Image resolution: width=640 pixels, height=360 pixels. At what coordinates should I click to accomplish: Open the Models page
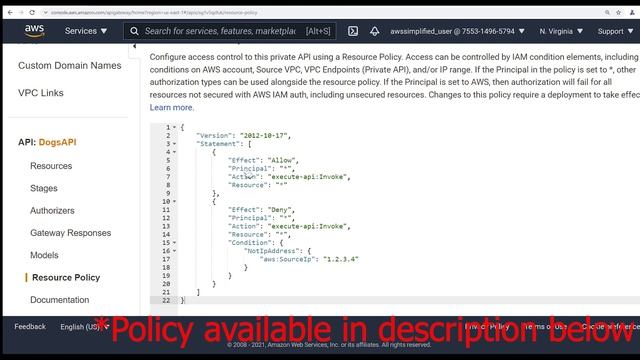pos(44,255)
